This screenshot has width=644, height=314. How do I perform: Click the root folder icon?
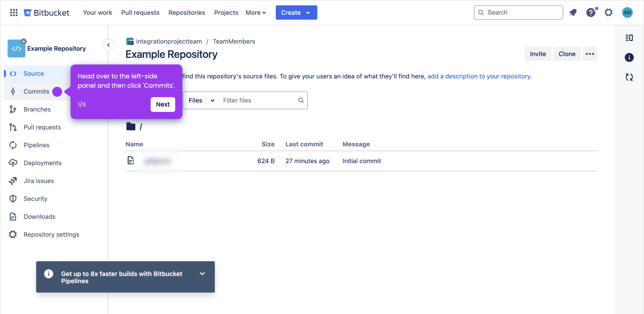coord(131,127)
